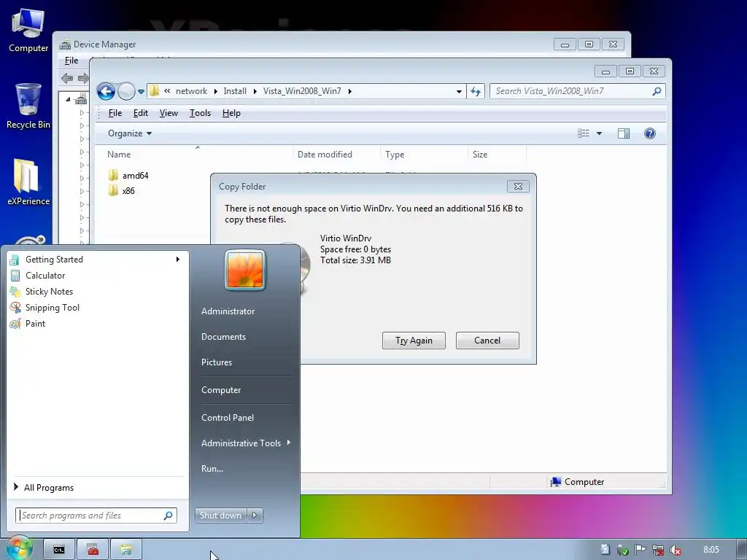The height and width of the screenshot is (560, 747).
Task: Open the Help menu in Explorer
Action: click(231, 113)
